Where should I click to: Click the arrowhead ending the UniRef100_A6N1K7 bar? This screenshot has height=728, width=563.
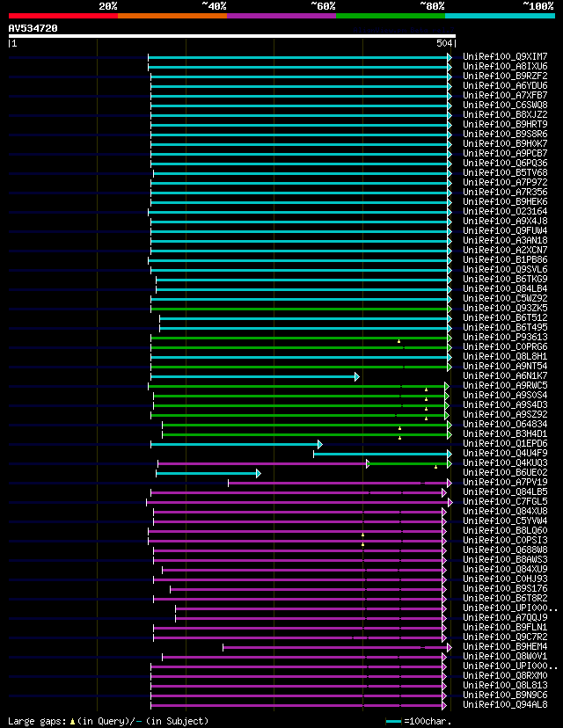pyautogui.click(x=357, y=376)
